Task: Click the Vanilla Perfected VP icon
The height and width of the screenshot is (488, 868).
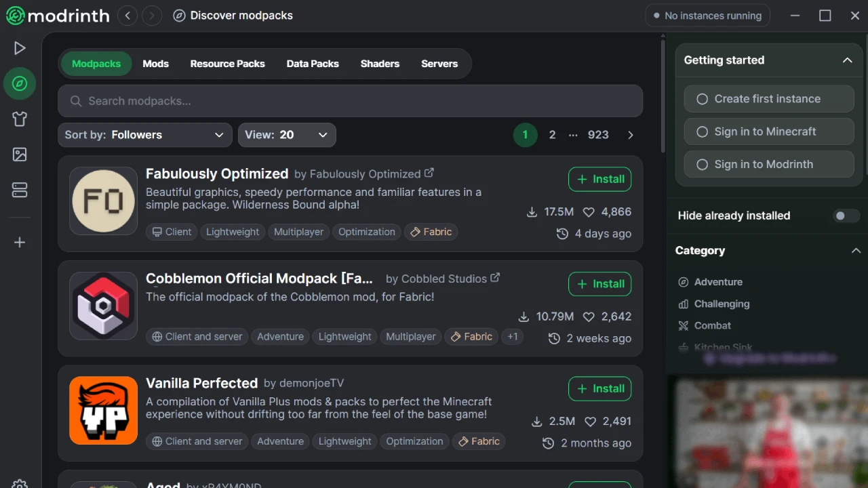Action: coord(104,411)
